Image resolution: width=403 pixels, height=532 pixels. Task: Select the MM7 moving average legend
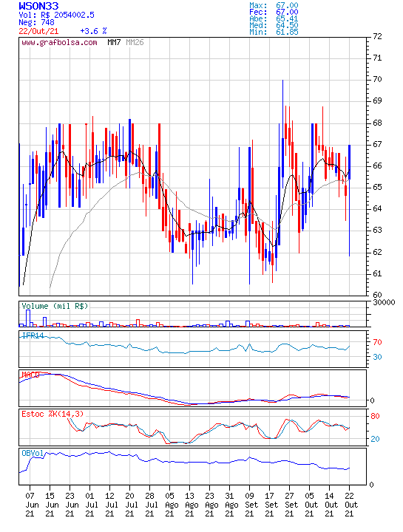point(114,42)
